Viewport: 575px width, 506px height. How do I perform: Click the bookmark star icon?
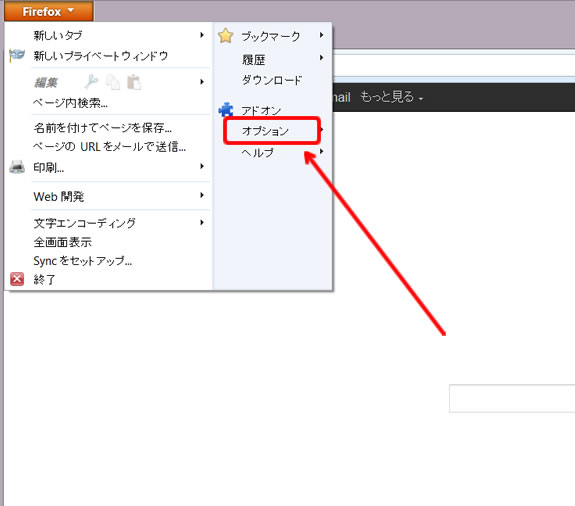(226, 36)
